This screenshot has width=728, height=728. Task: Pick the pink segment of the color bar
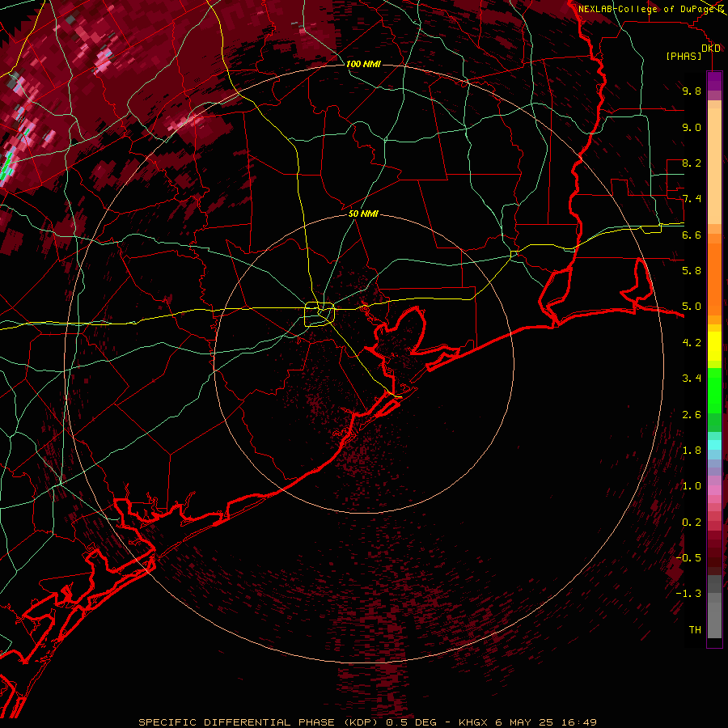(714, 490)
